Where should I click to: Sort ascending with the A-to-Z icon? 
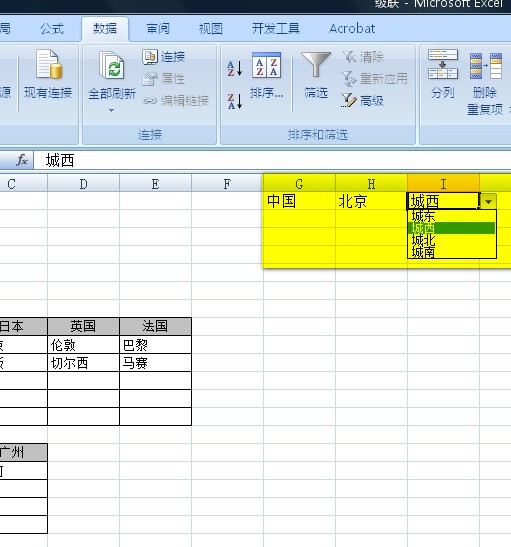234,68
